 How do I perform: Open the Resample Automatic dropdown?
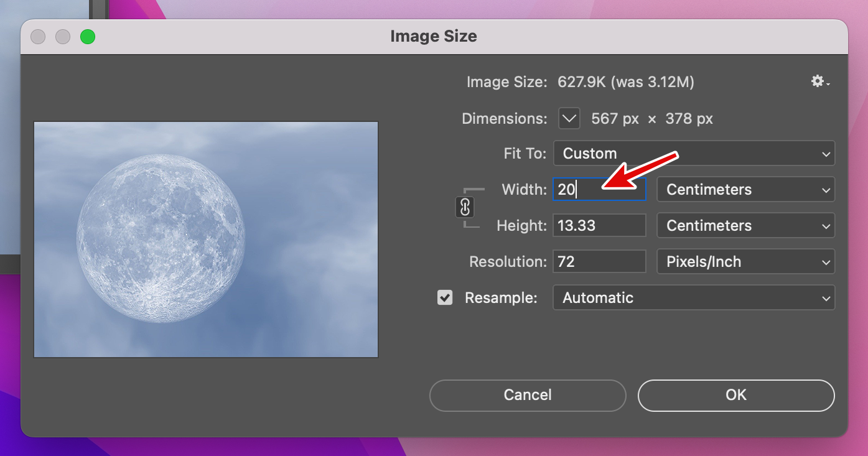[694, 298]
